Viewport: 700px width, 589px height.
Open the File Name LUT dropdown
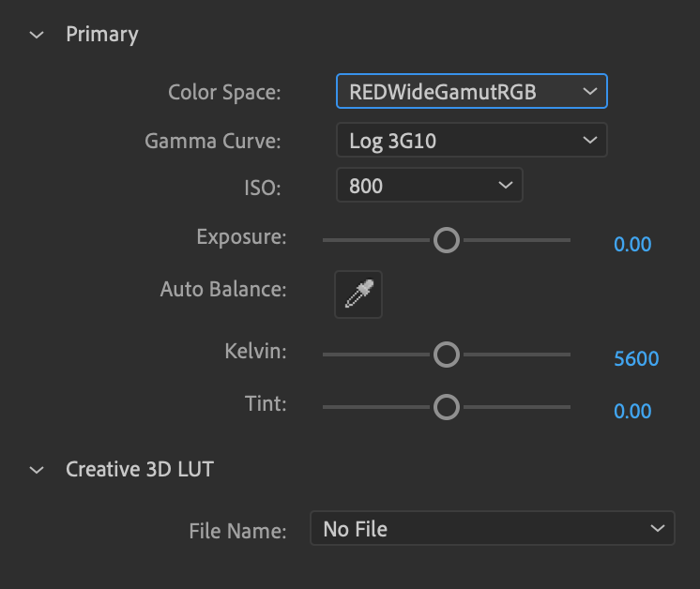493,528
